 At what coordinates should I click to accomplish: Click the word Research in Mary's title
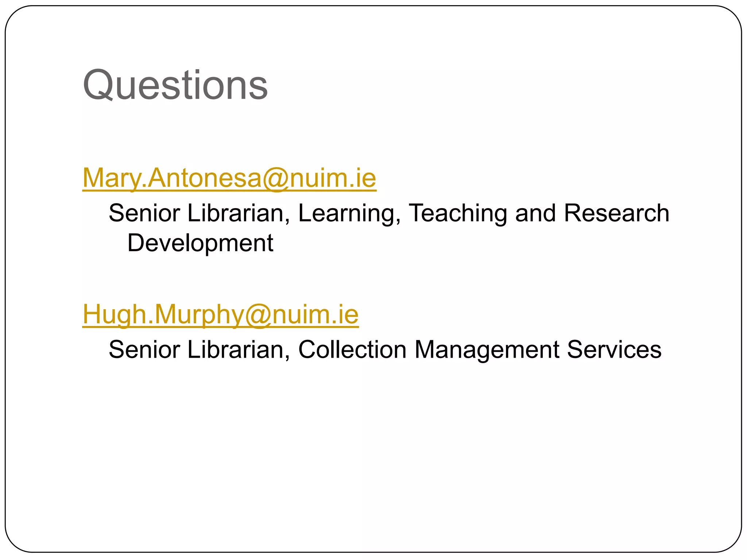[616, 213]
